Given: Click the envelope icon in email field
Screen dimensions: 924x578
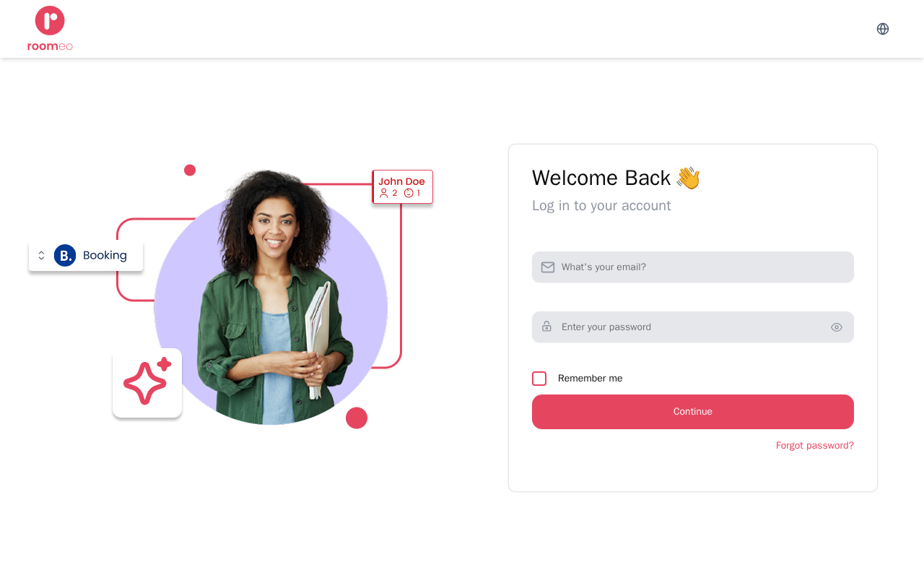Looking at the screenshot, I should coord(548,267).
